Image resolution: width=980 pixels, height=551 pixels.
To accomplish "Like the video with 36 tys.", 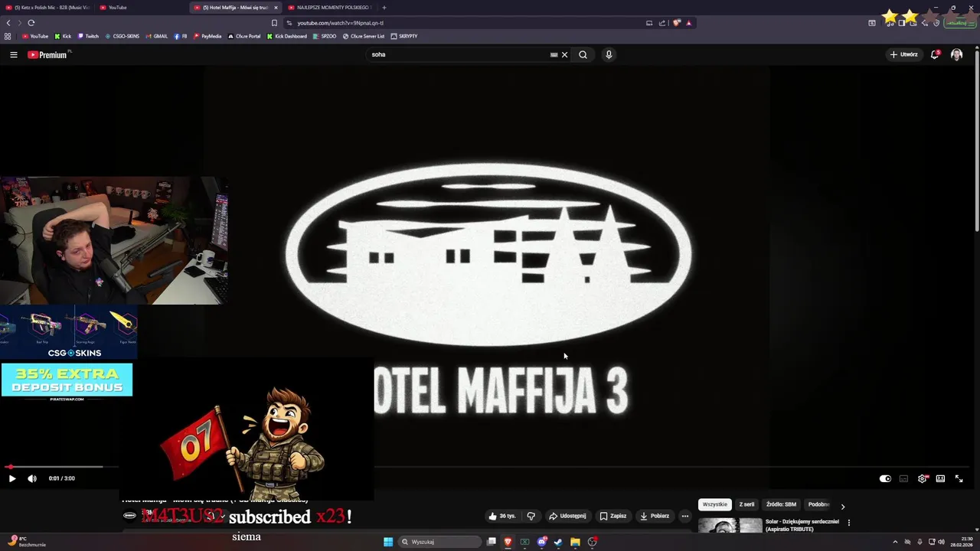I will tap(502, 516).
